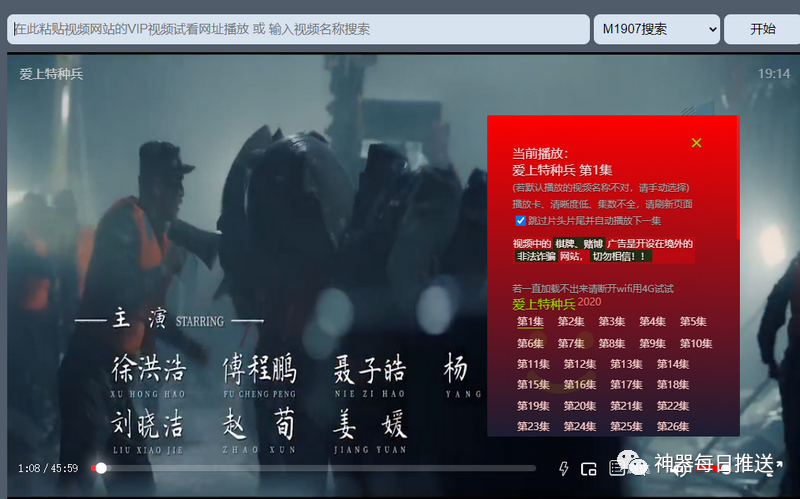The width and height of the screenshot is (800, 499).
Task: Click the green 爱上特种兵 series title
Action: tap(544, 305)
